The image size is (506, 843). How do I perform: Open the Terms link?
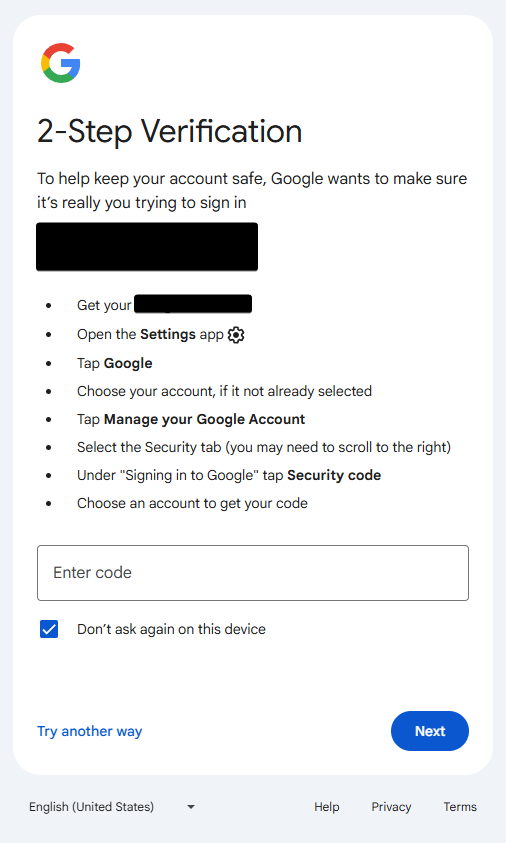pos(460,807)
